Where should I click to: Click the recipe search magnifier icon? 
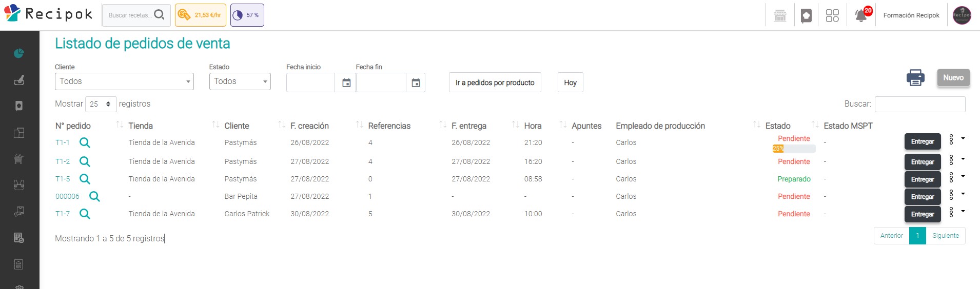pos(160,15)
